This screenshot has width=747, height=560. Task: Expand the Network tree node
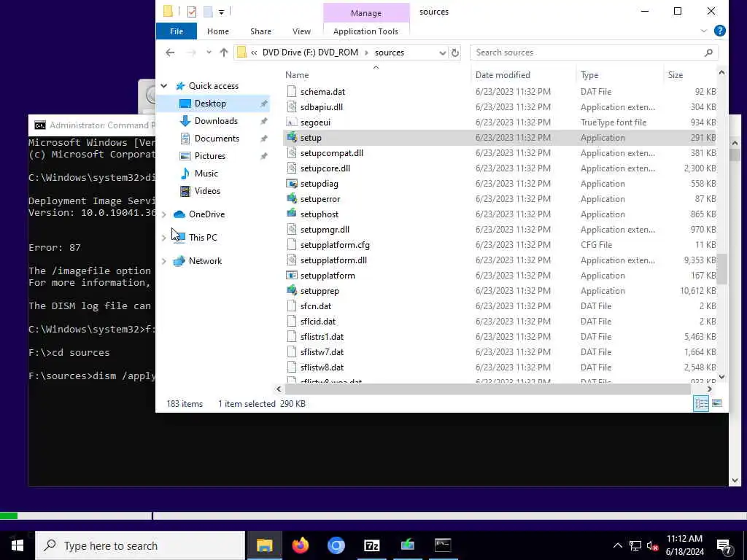[164, 261]
